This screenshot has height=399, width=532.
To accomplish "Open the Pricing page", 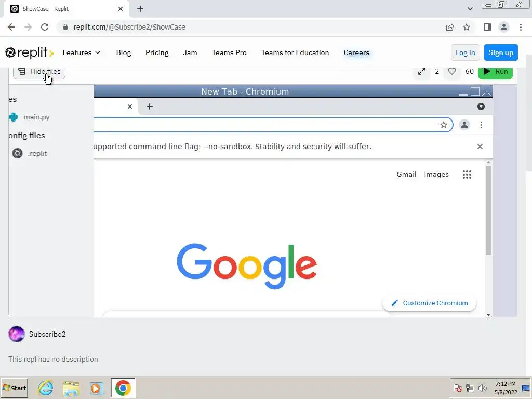I will [x=157, y=52].
